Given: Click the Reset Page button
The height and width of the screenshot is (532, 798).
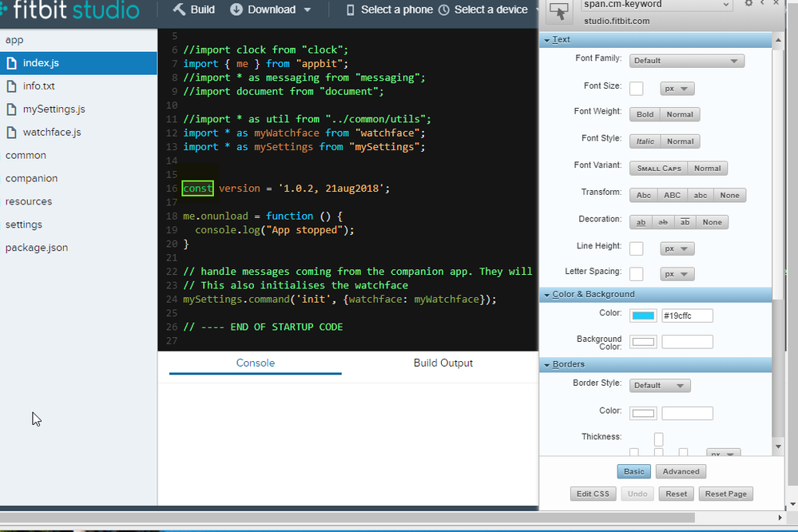Looking at the screenshot, I should (725, 494).
